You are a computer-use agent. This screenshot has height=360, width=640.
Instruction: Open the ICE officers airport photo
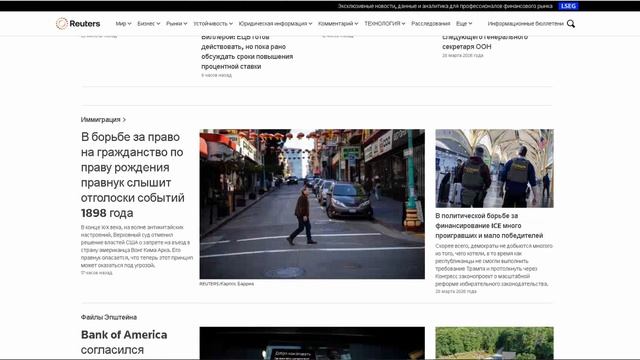coord(494,168)
